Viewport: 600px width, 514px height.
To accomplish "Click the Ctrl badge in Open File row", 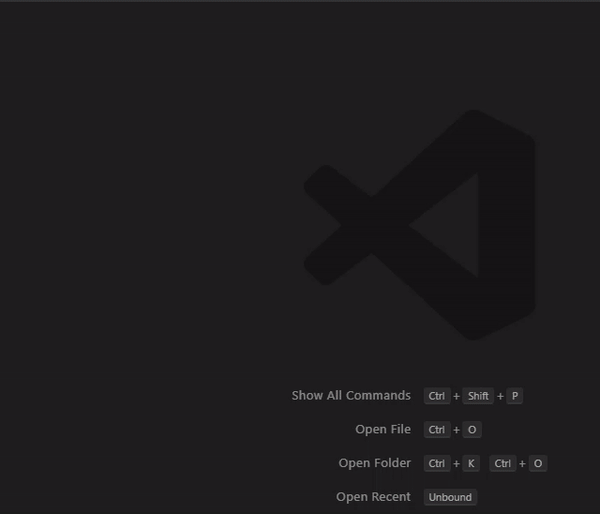I will [437, 430].
